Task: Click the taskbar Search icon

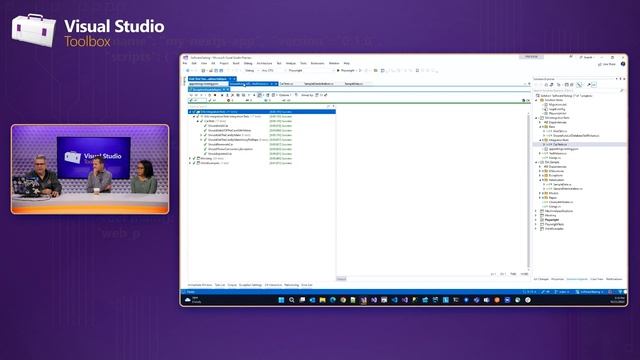Action: click(x=291, y=300)
